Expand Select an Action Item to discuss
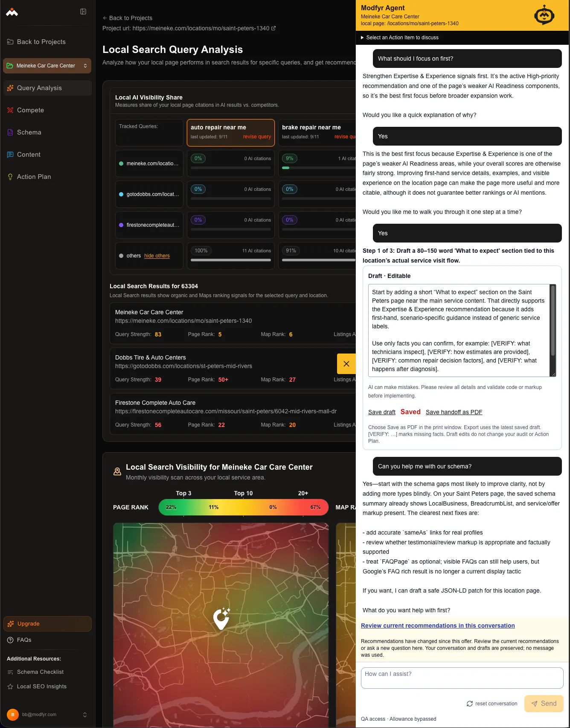 400,38
